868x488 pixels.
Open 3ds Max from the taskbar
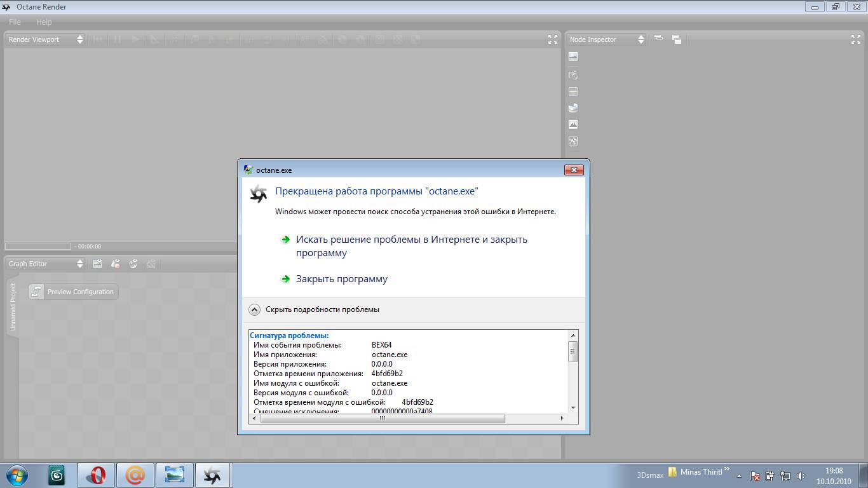pos(57,475)
